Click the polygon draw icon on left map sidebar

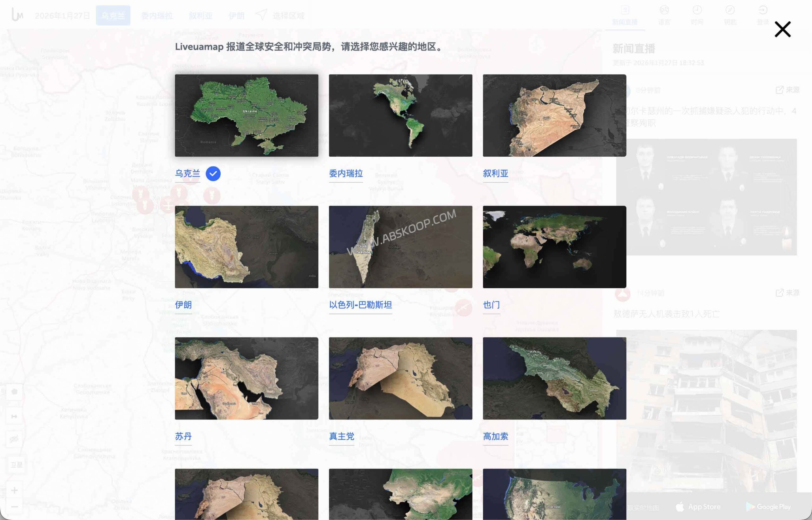pyautogui.click(x=14, y=392)
